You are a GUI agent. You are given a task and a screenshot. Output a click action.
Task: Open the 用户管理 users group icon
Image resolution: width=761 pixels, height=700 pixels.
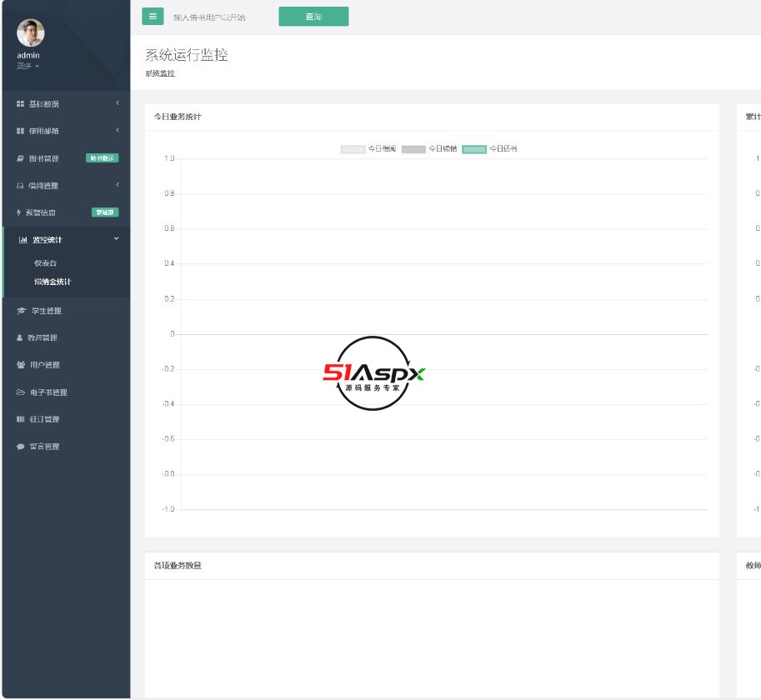[21, 365]
